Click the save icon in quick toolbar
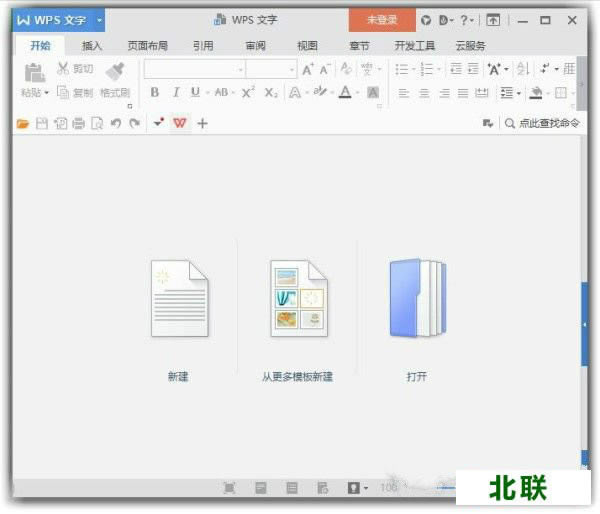This screenshot has width=600, height=514. pyautogui.click(x=42, y=123)
